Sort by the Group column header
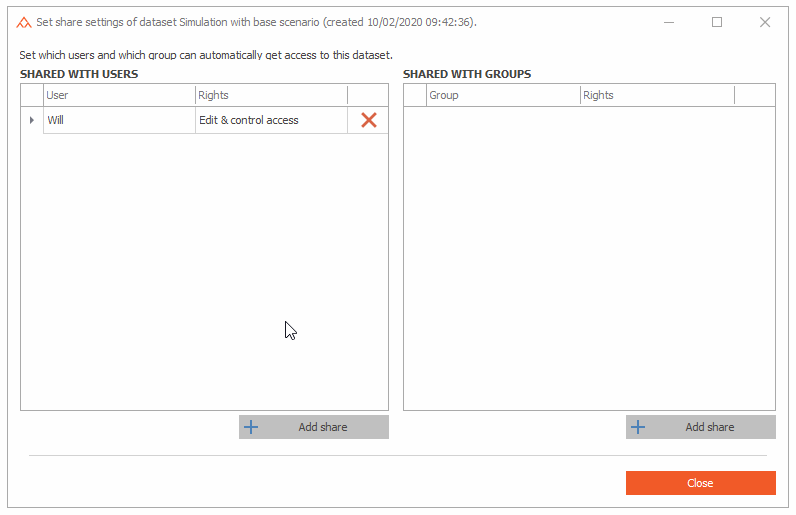Image resolution: width=796 pixels, height=515 pixels. 503,95
